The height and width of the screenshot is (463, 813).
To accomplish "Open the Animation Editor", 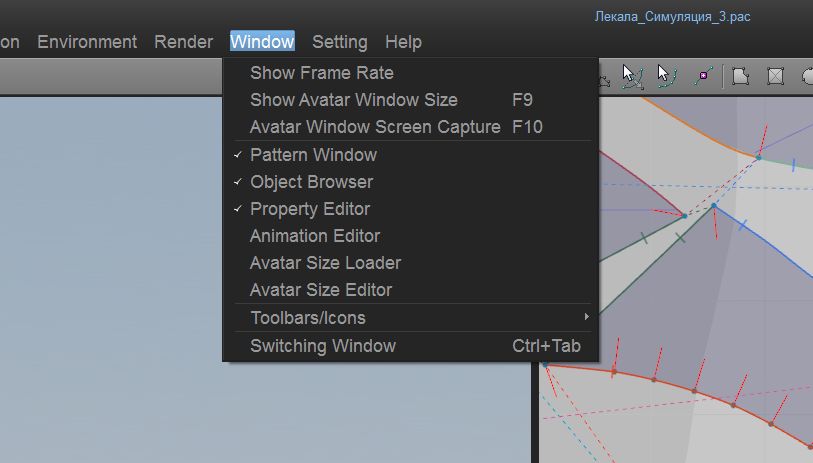I will click(x=315, y=236).
